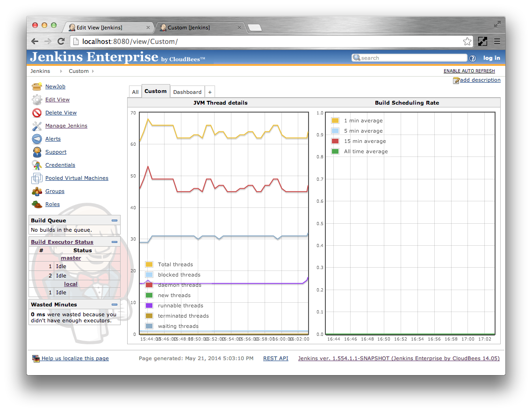Switch to Edit View [Jenkins] browser tab
Viewport: 532px width, 412px height.
point(108,28)
